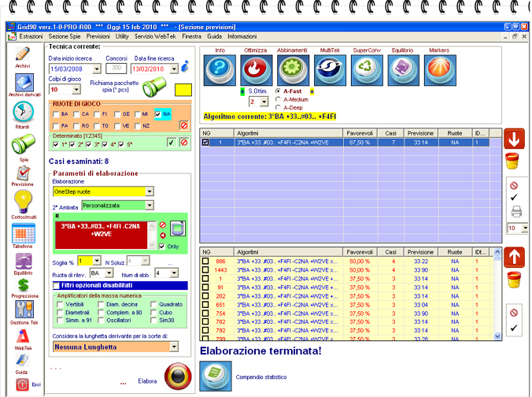The image size is (532, 397).
Task: Click the MultiTek button
Action: (x=330, y=70)
